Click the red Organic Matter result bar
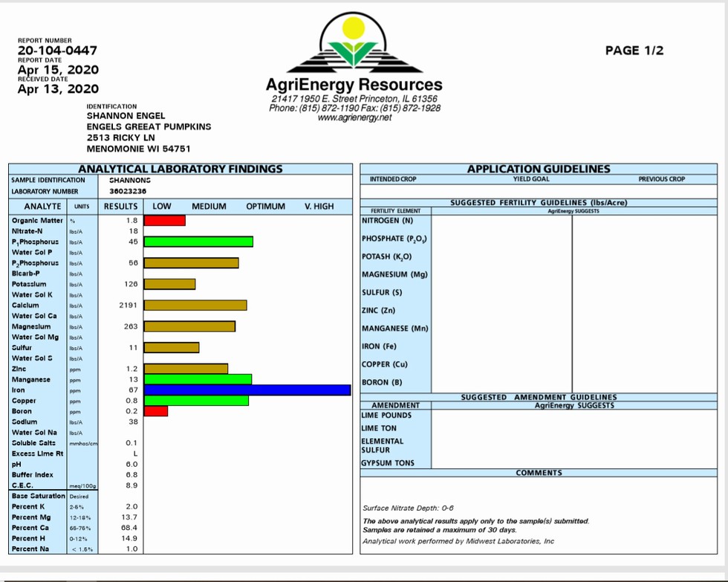This screenshot has width=728, height=582. click(164, 220)
